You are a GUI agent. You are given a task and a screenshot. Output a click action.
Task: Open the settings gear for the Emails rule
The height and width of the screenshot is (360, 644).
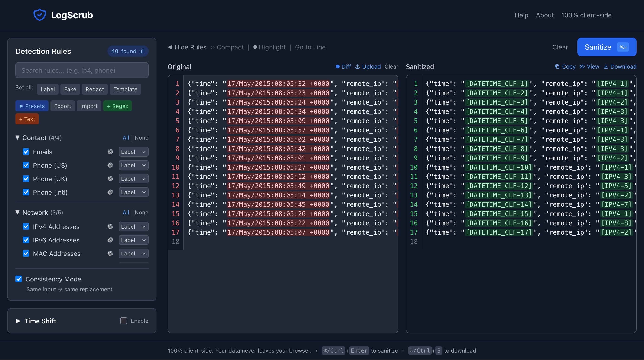coord(110,152)
